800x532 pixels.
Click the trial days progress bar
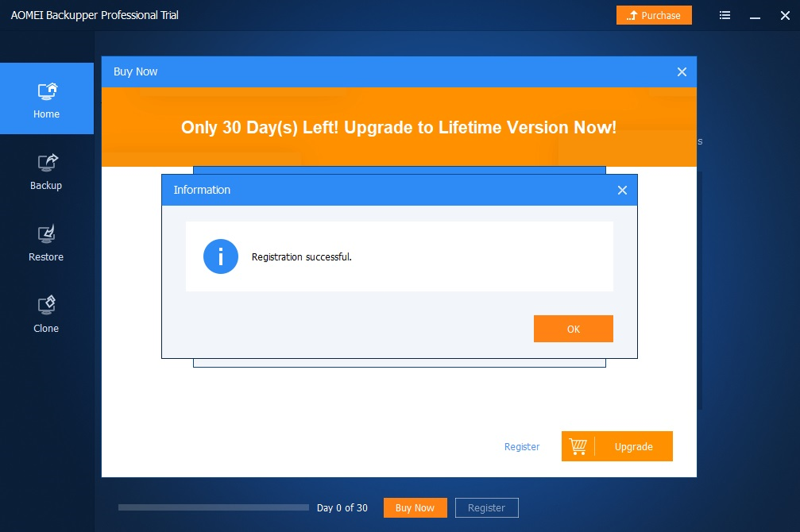[213, 507]
